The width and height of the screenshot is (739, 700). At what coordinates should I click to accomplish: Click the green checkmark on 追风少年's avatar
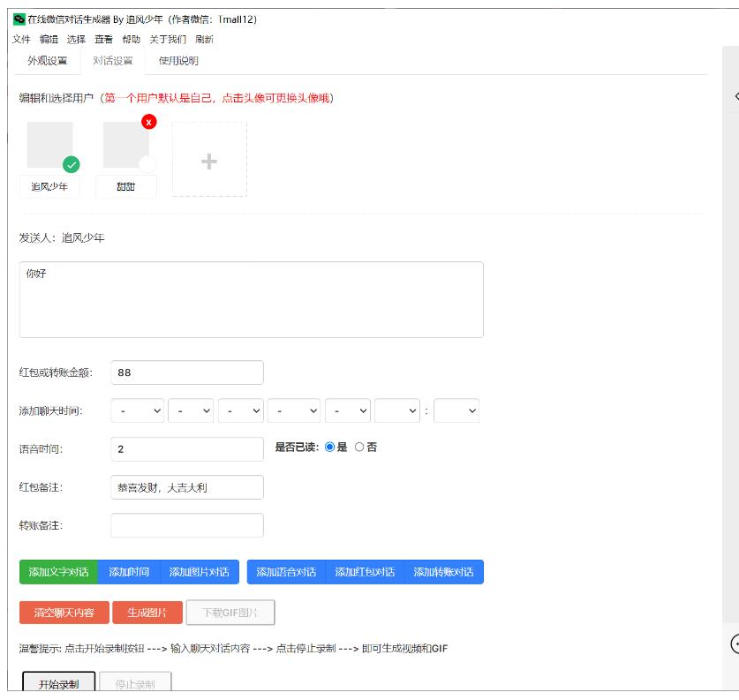tap(72, 164)
